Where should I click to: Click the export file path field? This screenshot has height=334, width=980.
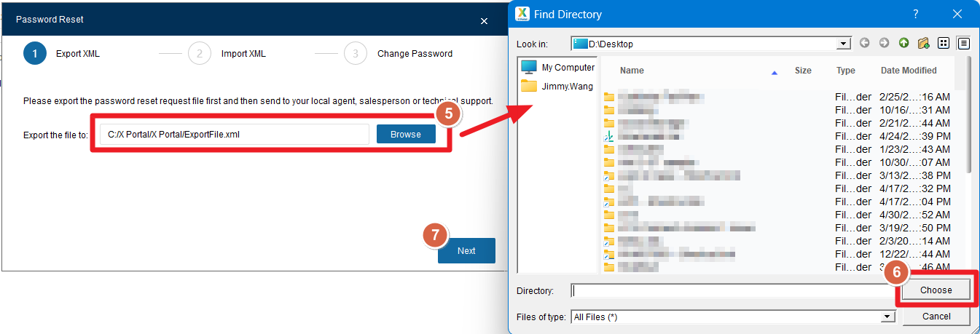tap(235, 135)
